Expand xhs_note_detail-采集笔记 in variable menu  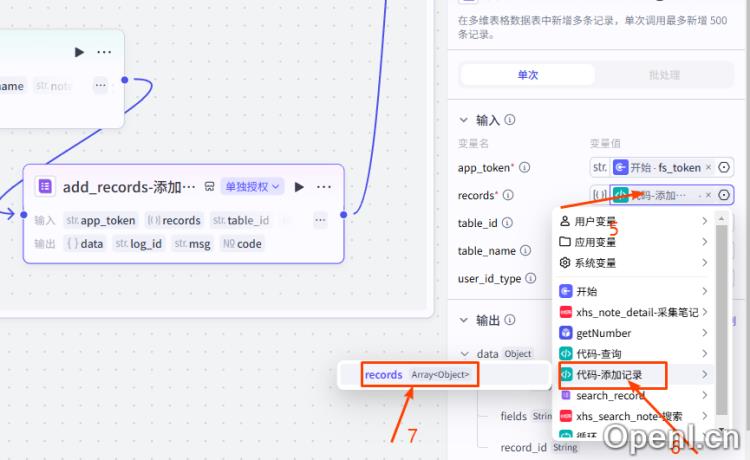[633, 312]
